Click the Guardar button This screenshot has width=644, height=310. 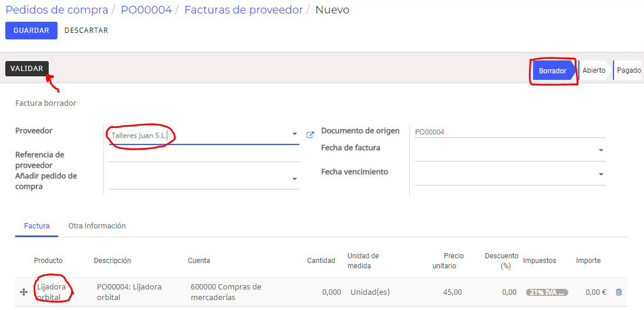click(31, 31)
